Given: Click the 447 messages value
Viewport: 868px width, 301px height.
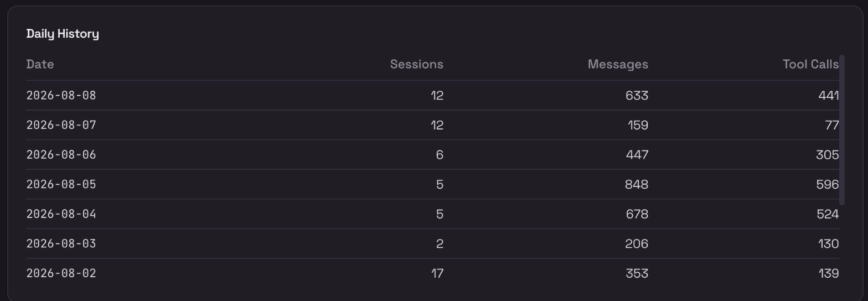Looking at the screenshot, I should [x=637, y=155].
